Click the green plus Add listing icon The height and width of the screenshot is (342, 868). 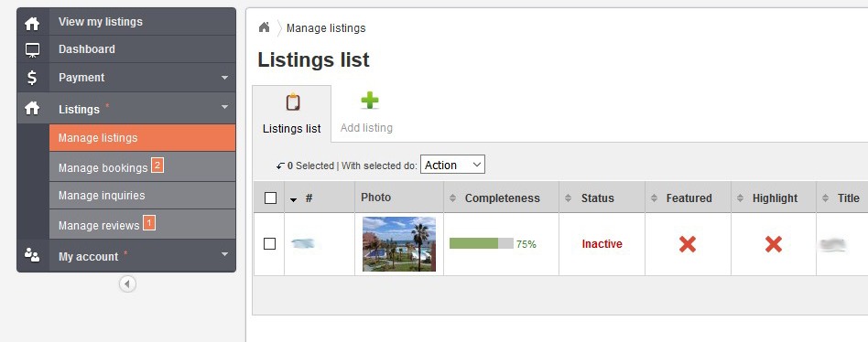(x=369, y=101)
